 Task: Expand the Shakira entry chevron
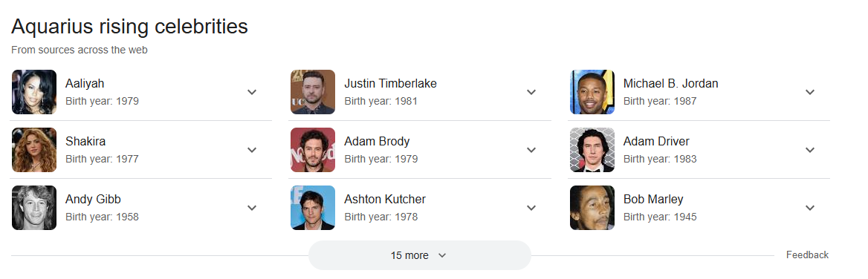[252, 150]
